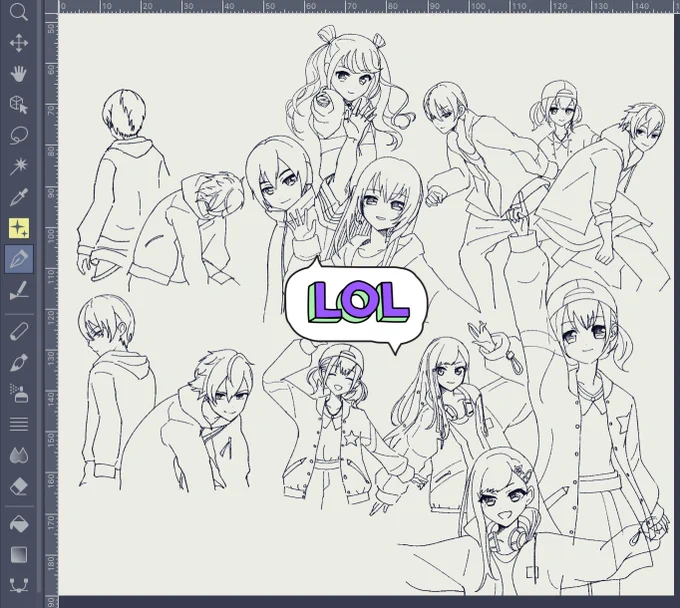Select the Lasso selection tool
The width and height of the screenshot is (680, 608).
tap(19, 136)
